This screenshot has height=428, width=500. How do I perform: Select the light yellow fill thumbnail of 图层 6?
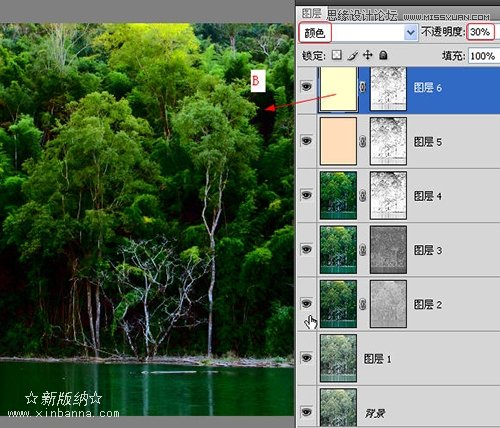pyautogui.click(x=338, y=88)
